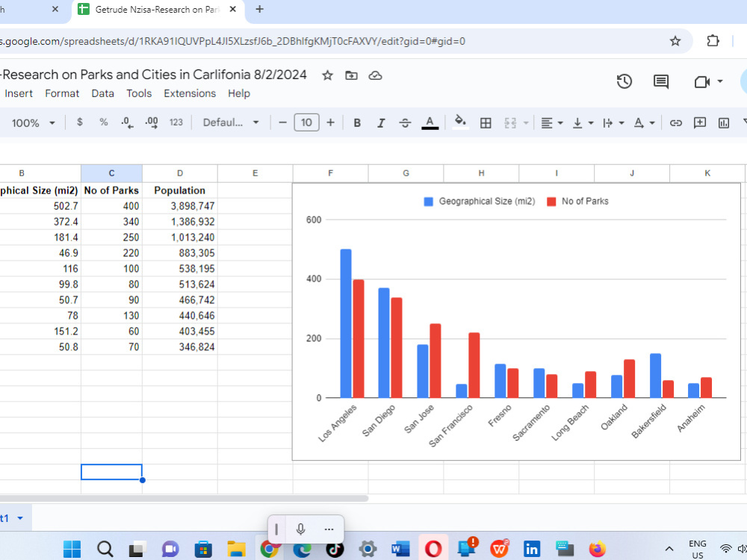The image size is (747, 560).
Task: Open the Insert menu
Action: [19, 93]
